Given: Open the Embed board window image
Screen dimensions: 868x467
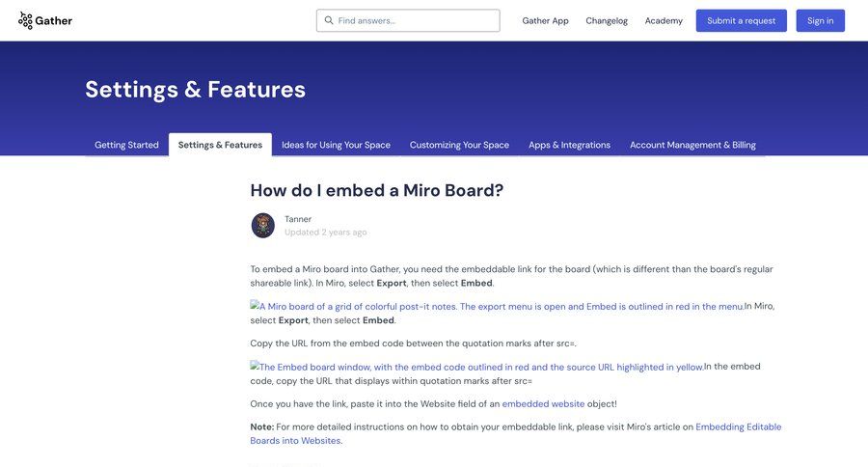Looking at the screenshot, I should tap(477, 367).
